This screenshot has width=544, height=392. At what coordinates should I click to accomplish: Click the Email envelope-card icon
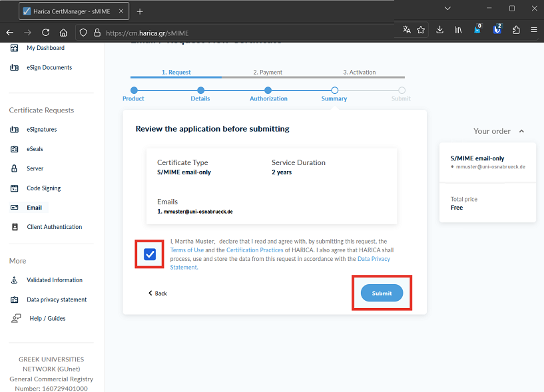(x=14, y=208)
